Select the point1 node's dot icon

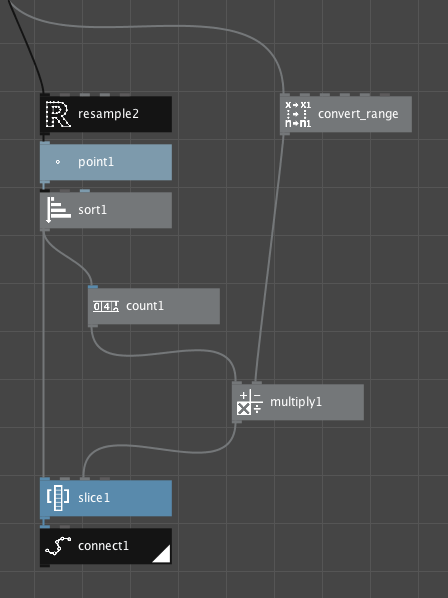[58, 162]
